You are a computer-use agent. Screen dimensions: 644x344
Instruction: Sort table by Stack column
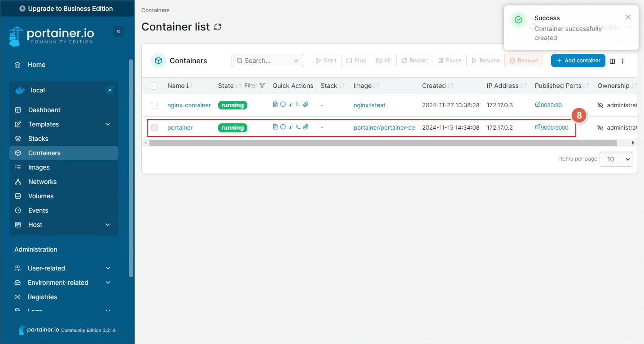click(333, 86)
